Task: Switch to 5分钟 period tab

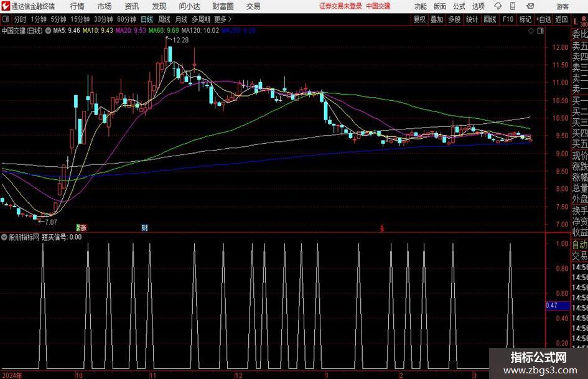Action: point(58,19)
